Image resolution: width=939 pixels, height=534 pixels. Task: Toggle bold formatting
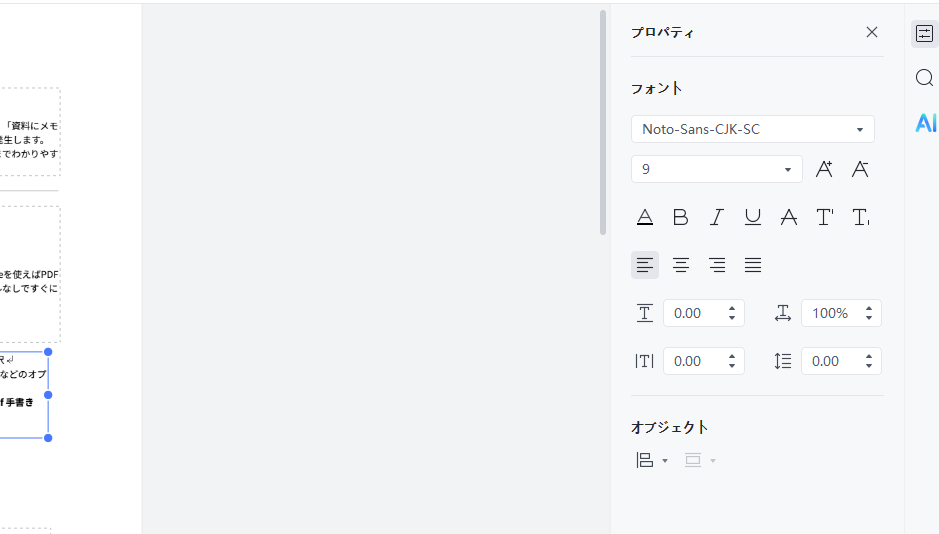[680, 217]
